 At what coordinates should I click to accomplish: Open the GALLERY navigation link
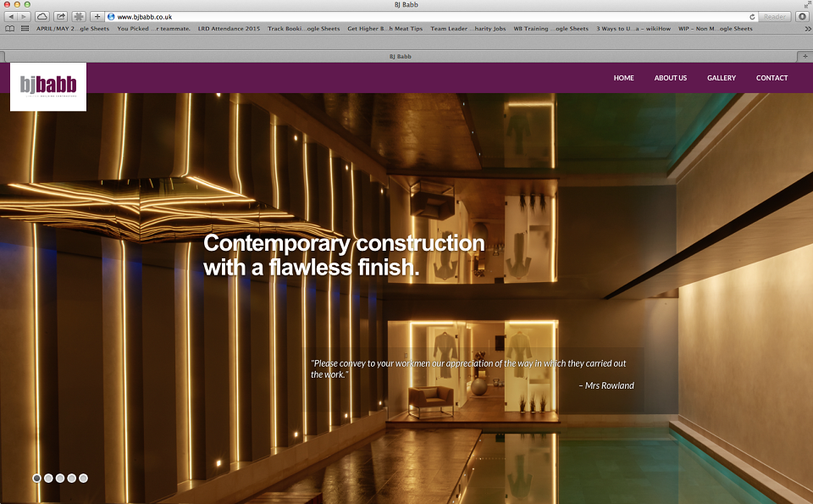722,78
